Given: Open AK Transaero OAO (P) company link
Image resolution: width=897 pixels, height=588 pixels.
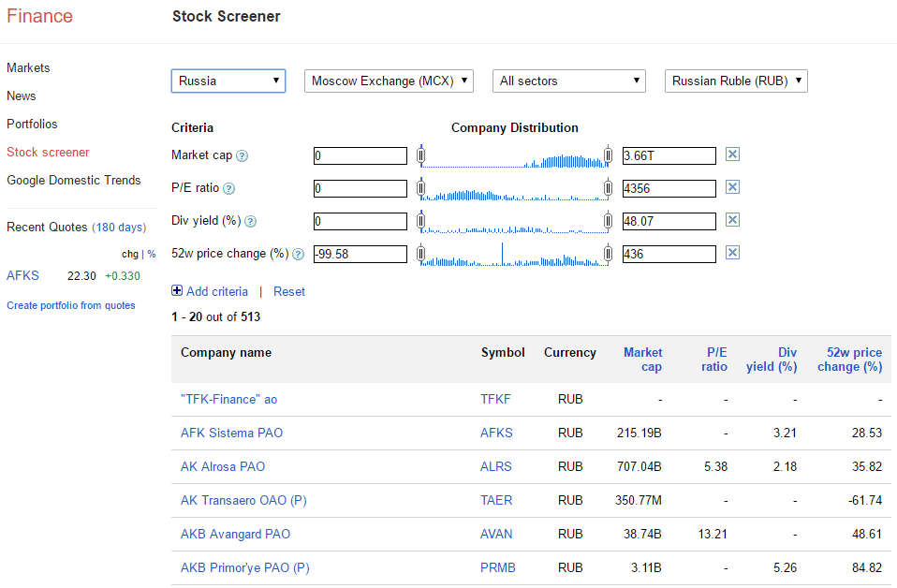Looking at the screenshot, I should 243,501.
